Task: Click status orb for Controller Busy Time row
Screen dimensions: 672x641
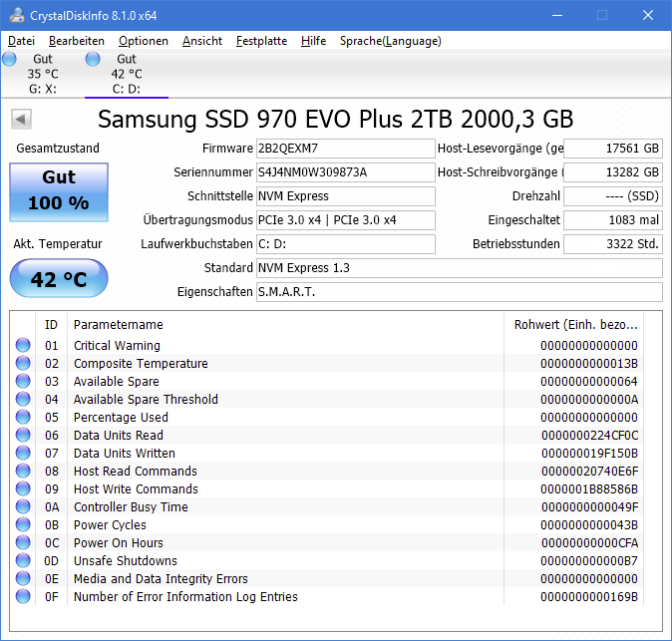Action: point(23,506)
